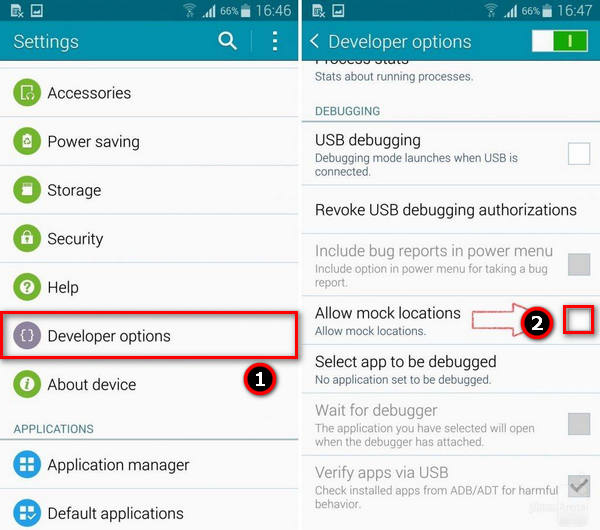The width and height of the screenshot is (600, 530).
Task: Tap the Security padlock icon
Action: [27, 238]
